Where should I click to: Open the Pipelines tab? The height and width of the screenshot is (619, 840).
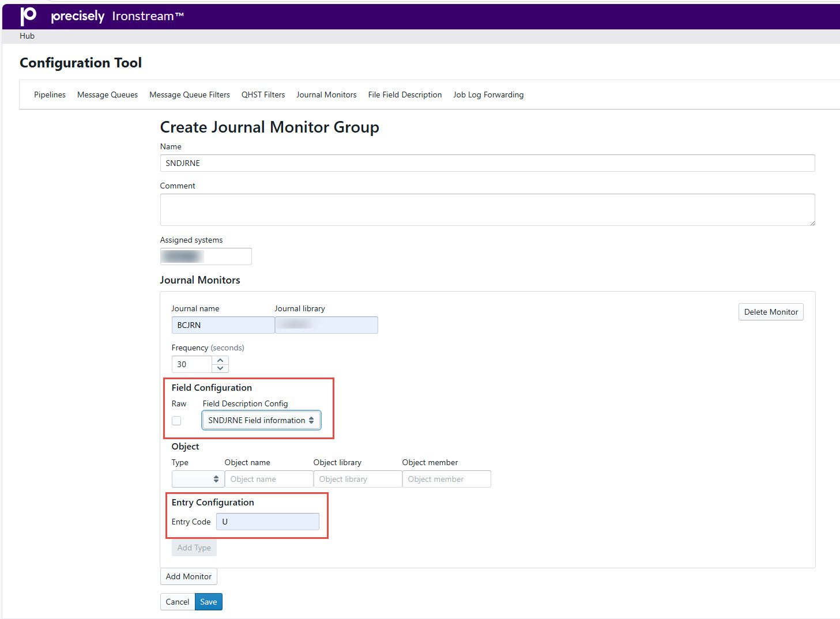50,95
